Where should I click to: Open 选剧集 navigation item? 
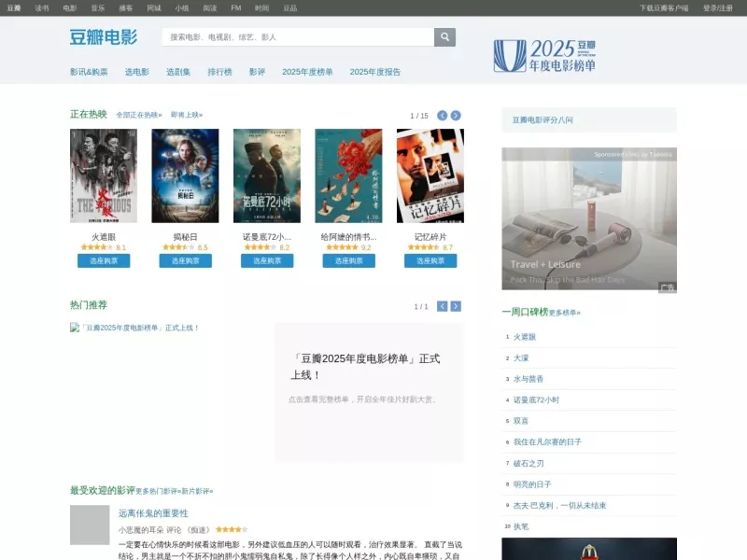tap(178, 72)
